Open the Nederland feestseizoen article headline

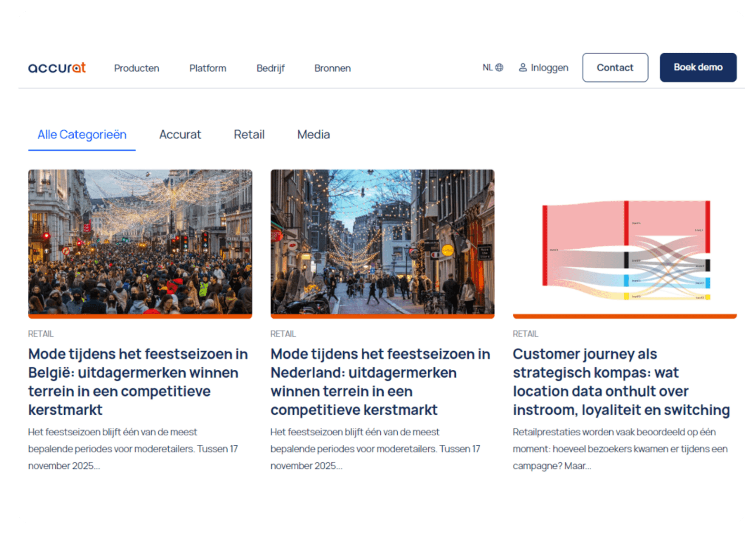point(380,381)
